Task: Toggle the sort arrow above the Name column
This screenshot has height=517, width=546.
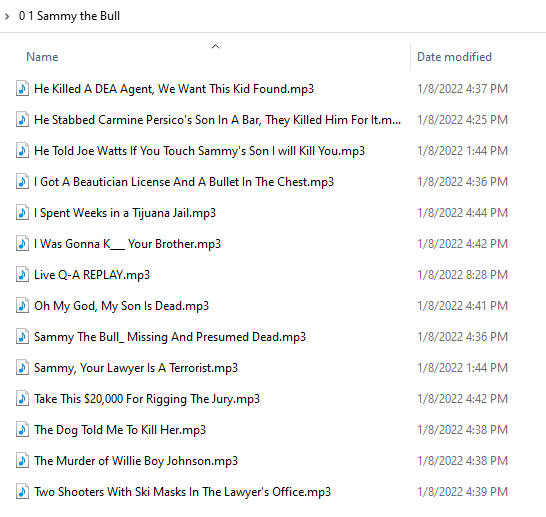Action: [216, 46]
